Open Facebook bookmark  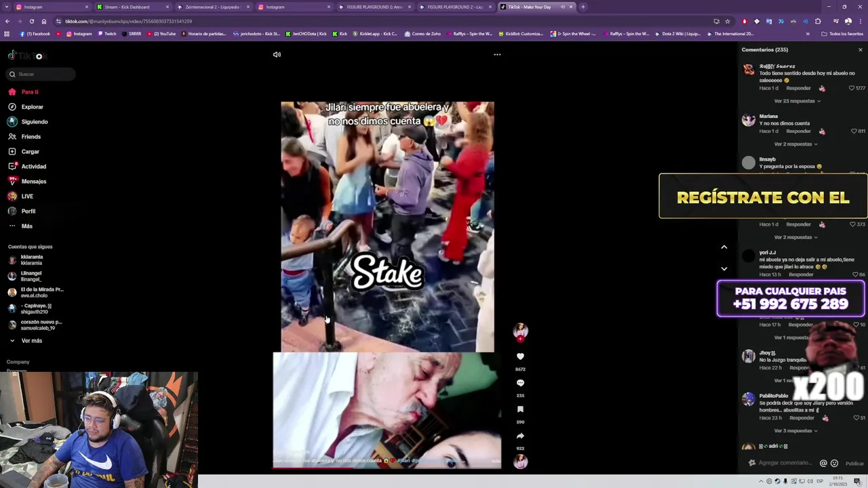[x=35, y=34]
